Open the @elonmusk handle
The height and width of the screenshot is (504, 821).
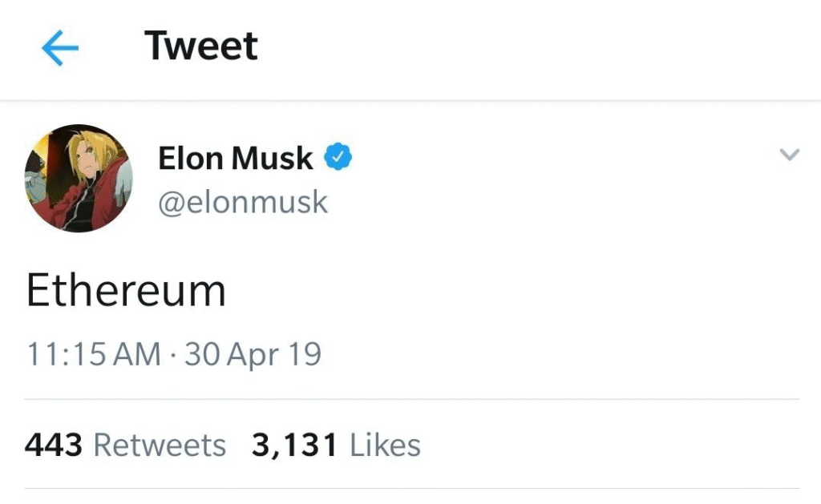point(243,202)
